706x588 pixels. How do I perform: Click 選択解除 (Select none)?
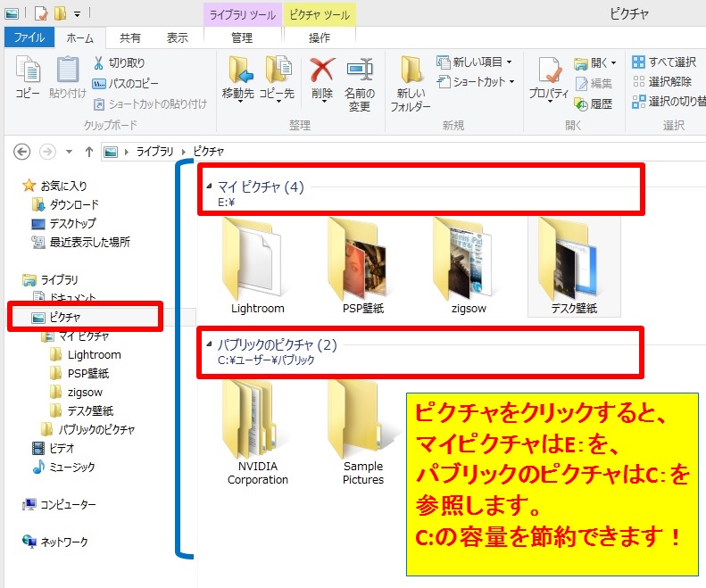[639, 82]
